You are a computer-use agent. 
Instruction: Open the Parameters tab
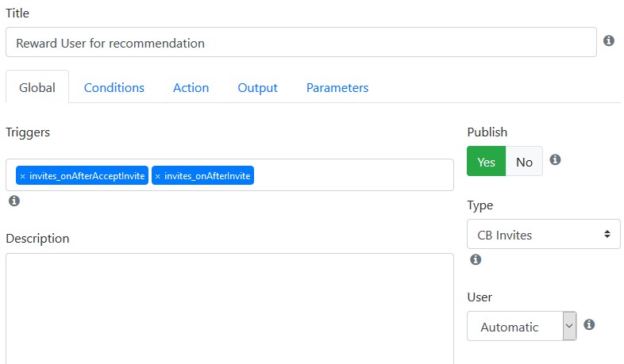coord(337,87)
